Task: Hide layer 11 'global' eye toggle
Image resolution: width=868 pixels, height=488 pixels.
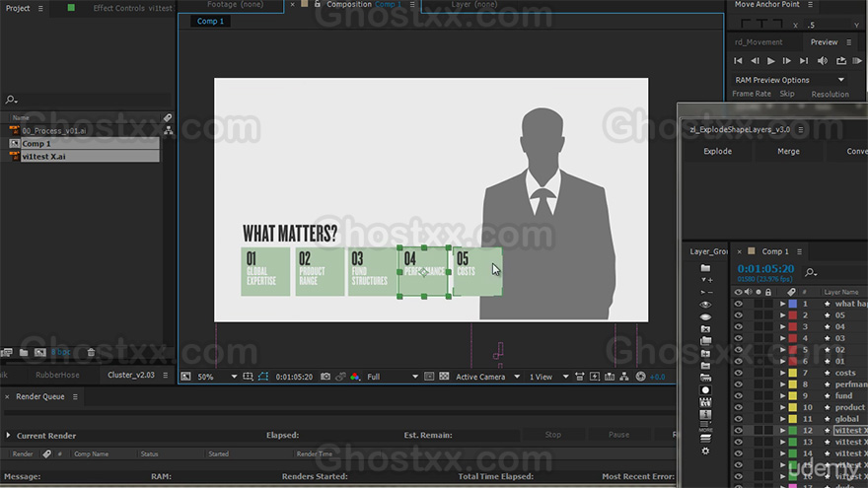Action: (x=738, y=419)
